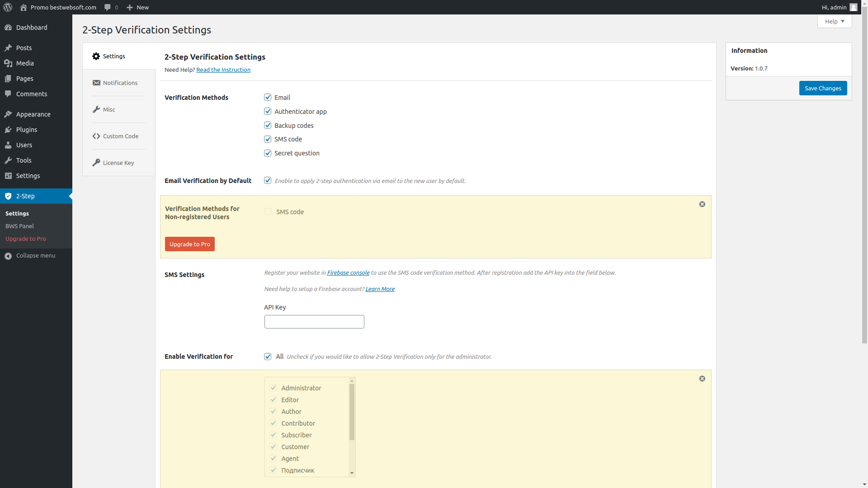Image resolution: width=868 pixels, height=488 pixels.
Task: Dismiss the user roles pro banner
Action: [x=702, y=379]
